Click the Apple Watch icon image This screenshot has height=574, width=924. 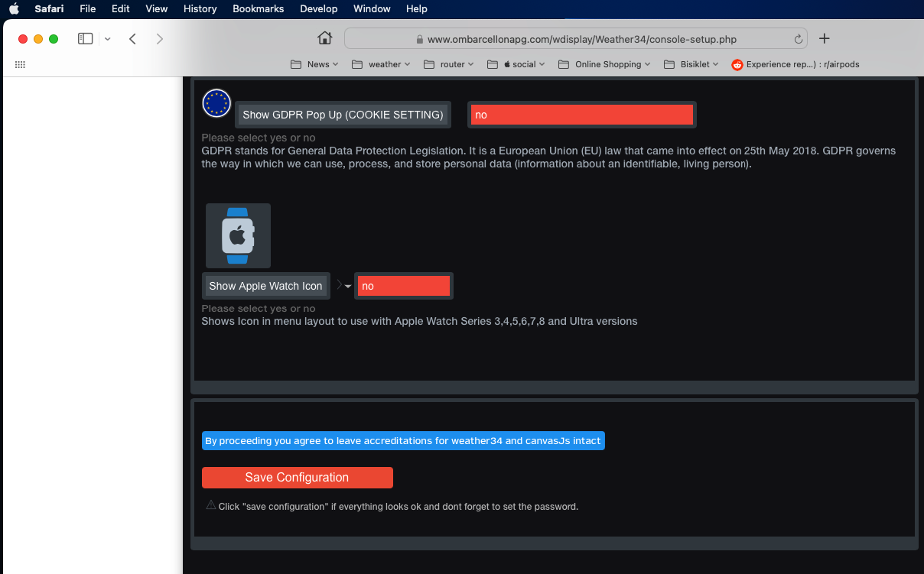(238, 235)
